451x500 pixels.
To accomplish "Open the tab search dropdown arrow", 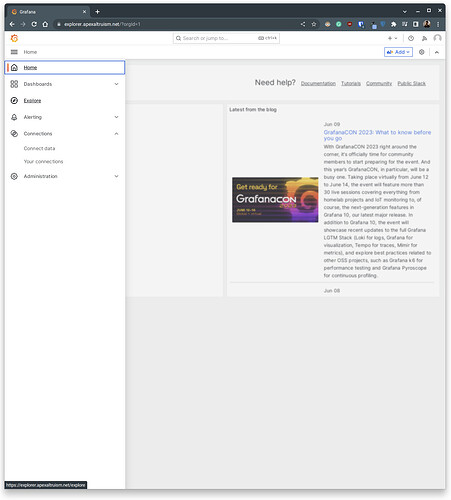I will [x=405, y=12].
